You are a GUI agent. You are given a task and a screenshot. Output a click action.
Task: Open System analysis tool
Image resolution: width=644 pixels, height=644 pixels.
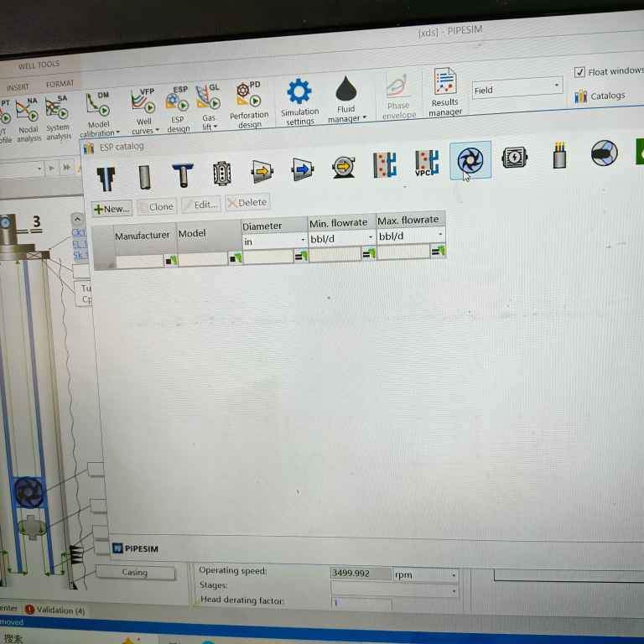click(58, 118)
